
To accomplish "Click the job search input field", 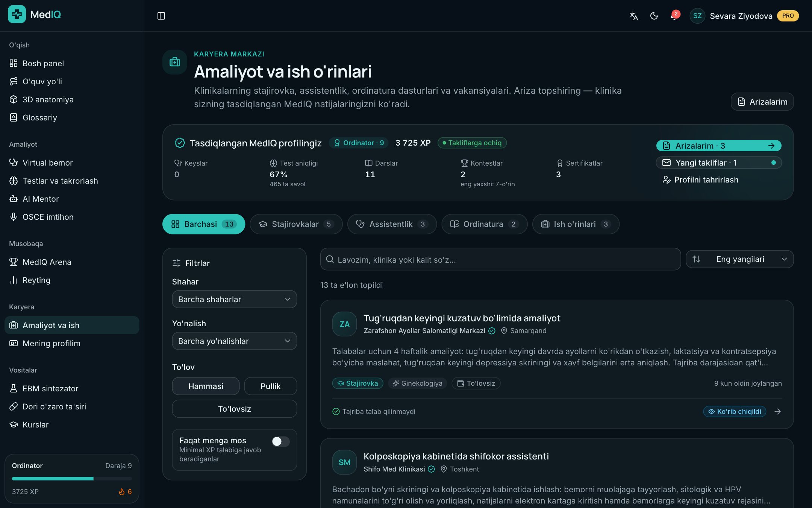I will [500, 259].
